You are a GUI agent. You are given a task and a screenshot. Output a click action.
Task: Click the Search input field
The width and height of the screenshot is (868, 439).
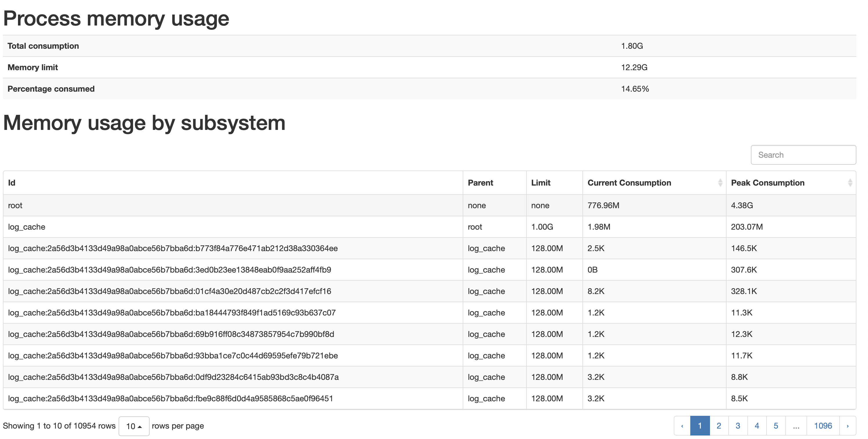click(x=803, y=155)
